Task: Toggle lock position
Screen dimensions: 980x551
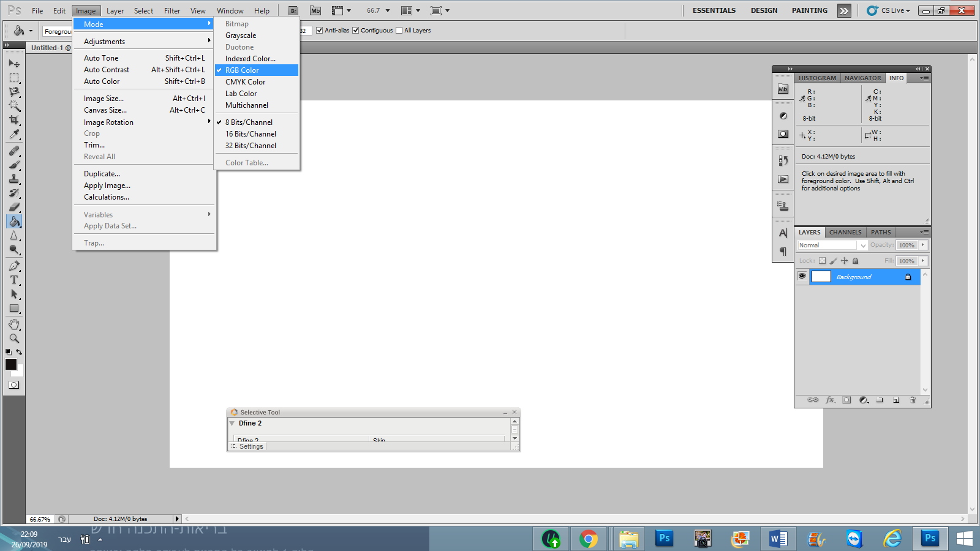Action: coord(844,261)
